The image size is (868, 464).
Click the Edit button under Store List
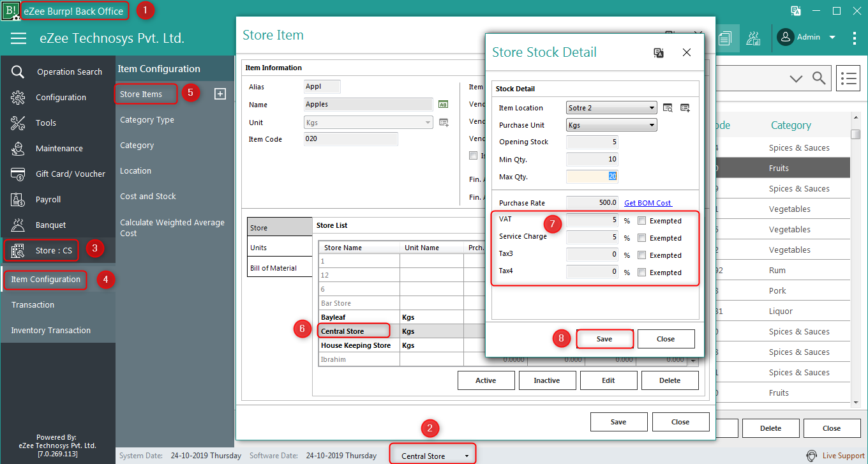click(608, 380)
